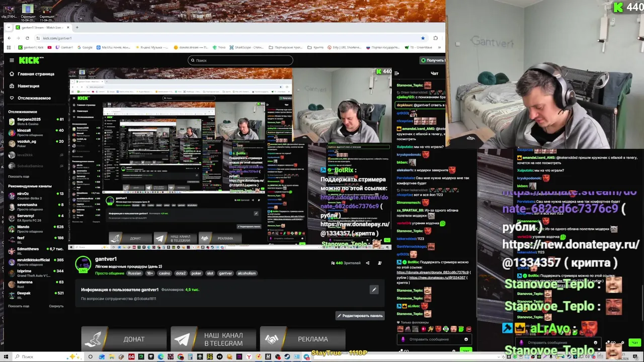Select the casino stream tag
Viewport: 644px width, 362px height.
(x=165, y=274)
